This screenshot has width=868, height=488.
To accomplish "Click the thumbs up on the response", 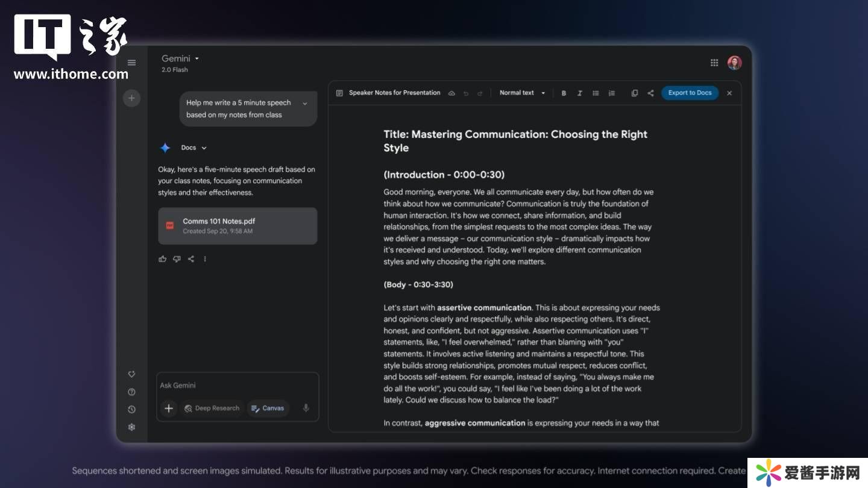I will coord(162,259).
